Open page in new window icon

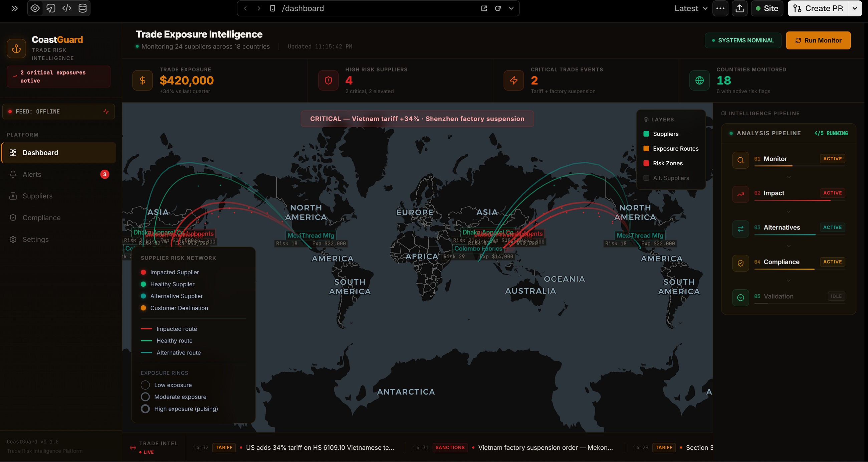[x=484, y=8]
